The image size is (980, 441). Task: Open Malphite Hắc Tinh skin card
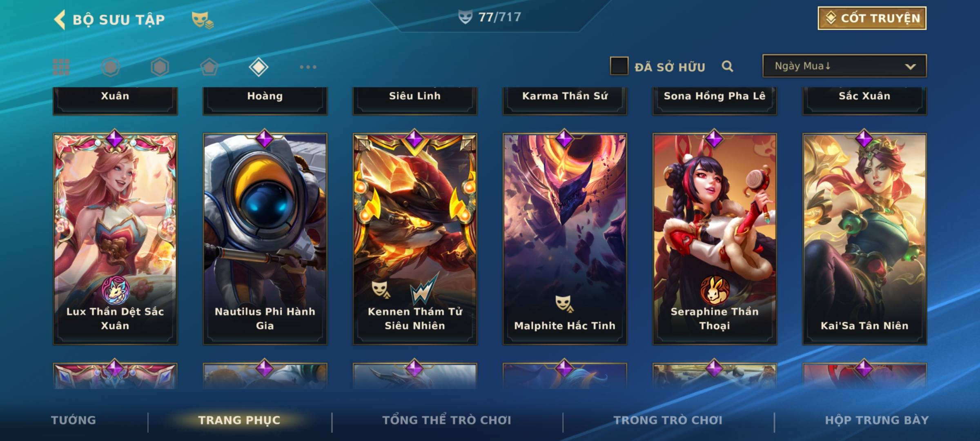click(x=565, y=239)
